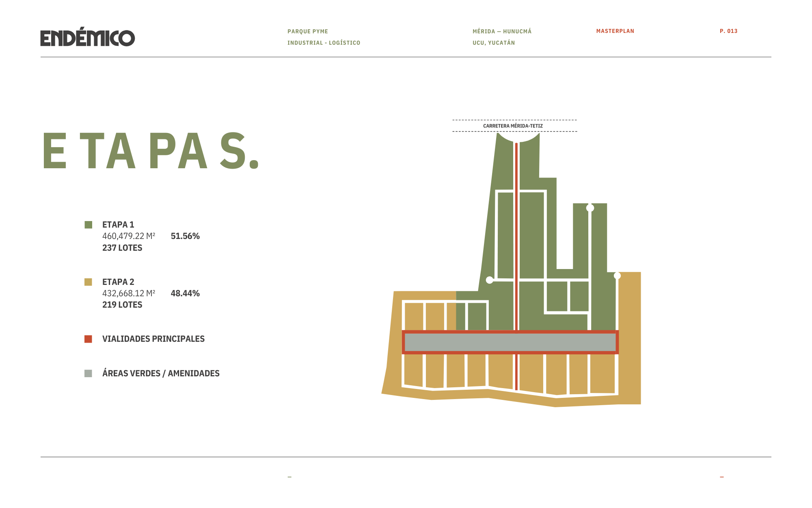The height and width of the screenshot is (508, 812).
Task: Click the white roundabout circle on left side
Action: click(490, 280)
